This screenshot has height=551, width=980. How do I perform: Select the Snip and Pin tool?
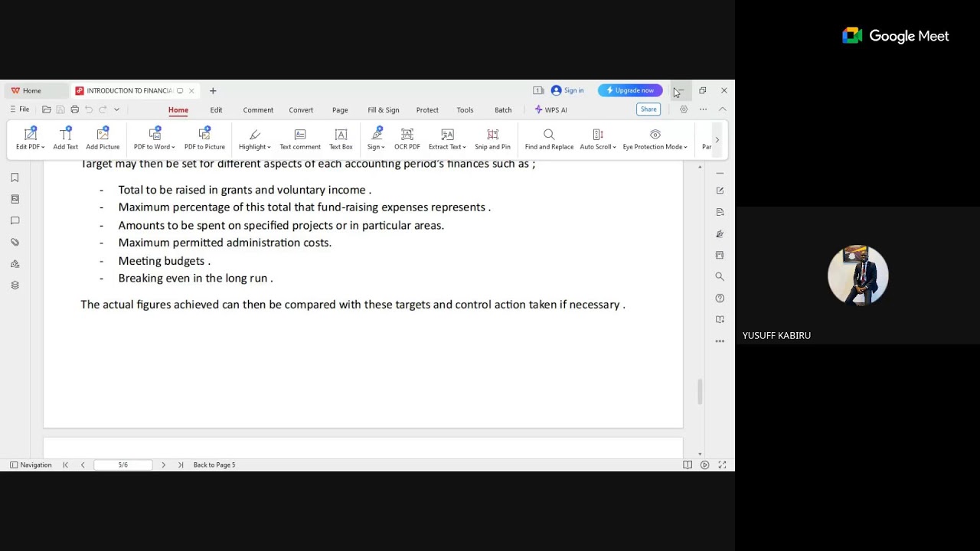tap(492, 139)
